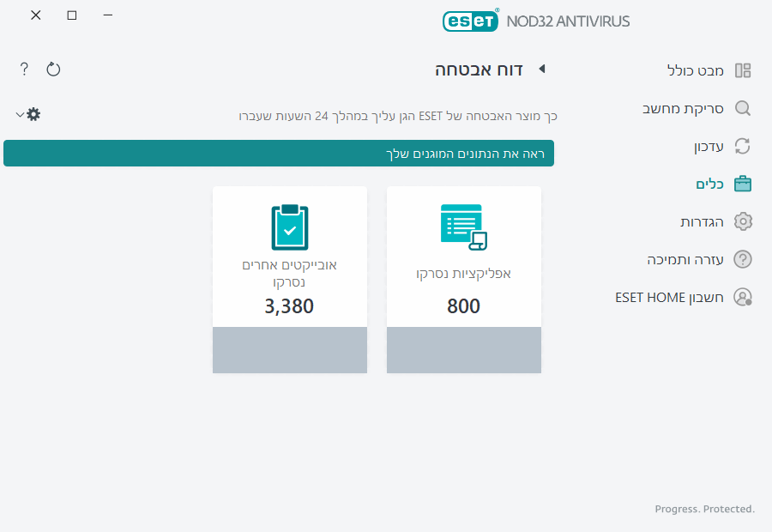Select סריקת מחשב in the sidebar

pos(684,108)
